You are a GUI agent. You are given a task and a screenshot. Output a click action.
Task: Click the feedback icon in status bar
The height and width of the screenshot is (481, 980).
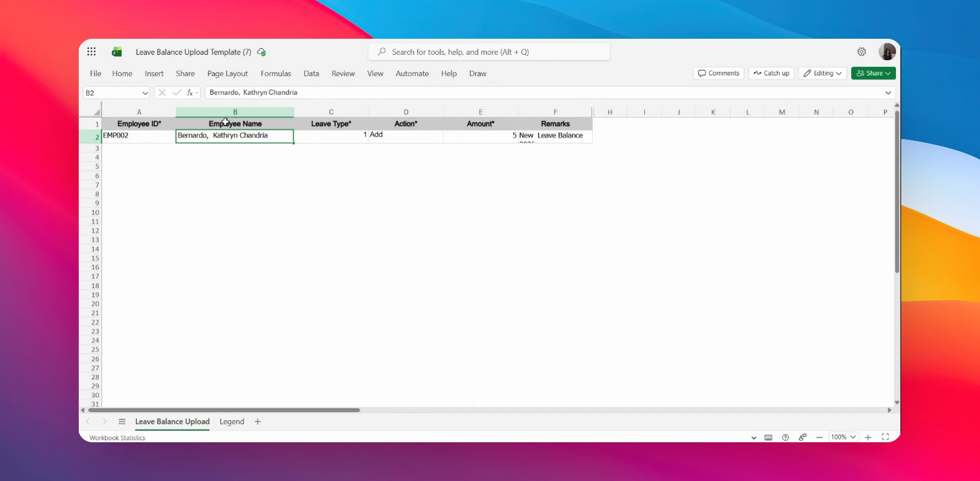click(802, 438)
